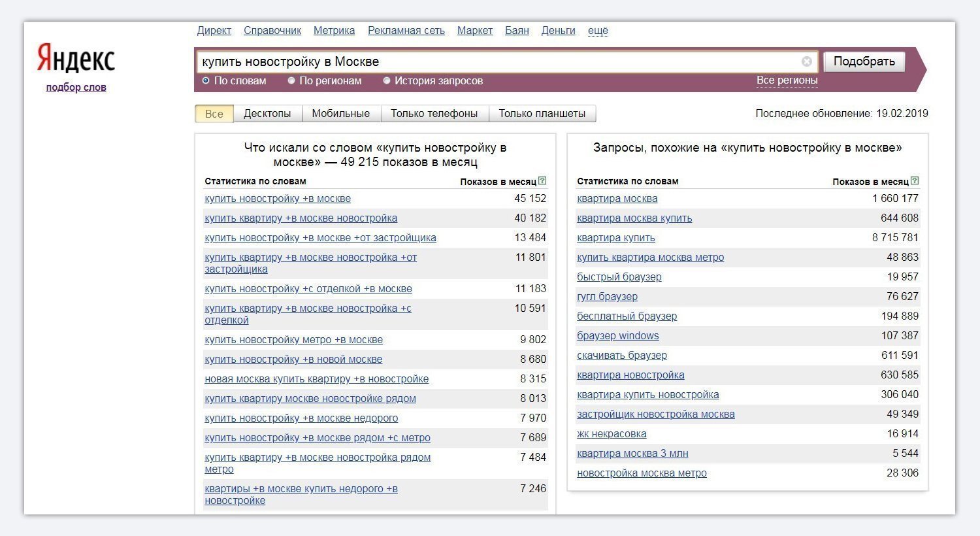
Task: Open застройщик новостройка москва query
Action: click(656, 414)
